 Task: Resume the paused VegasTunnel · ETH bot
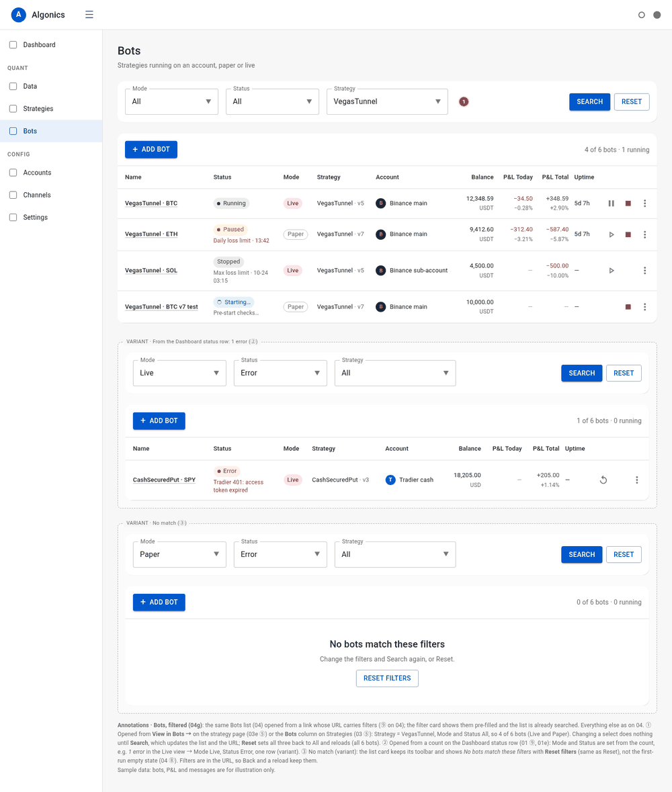(612, 234)
